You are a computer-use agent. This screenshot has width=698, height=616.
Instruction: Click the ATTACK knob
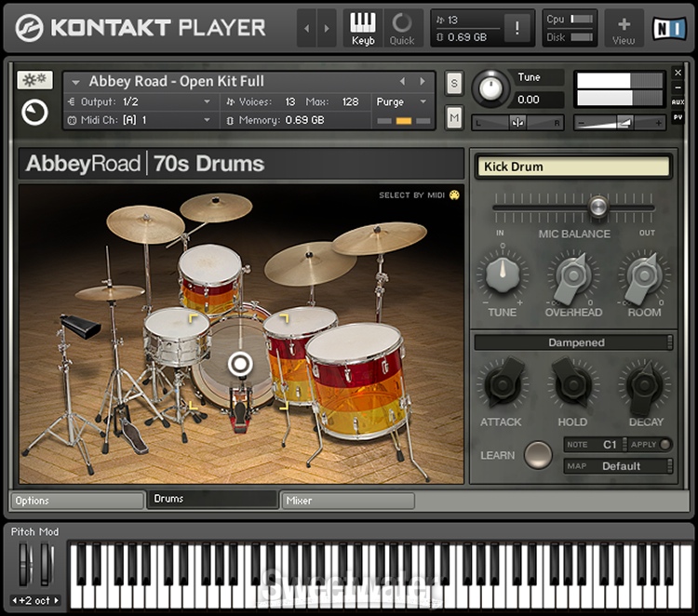tap(503, 383)
